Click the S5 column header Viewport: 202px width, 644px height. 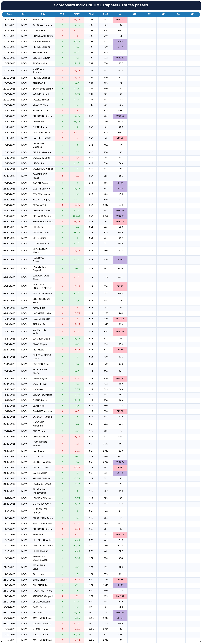pyautogui.click(x=192, y=14)
